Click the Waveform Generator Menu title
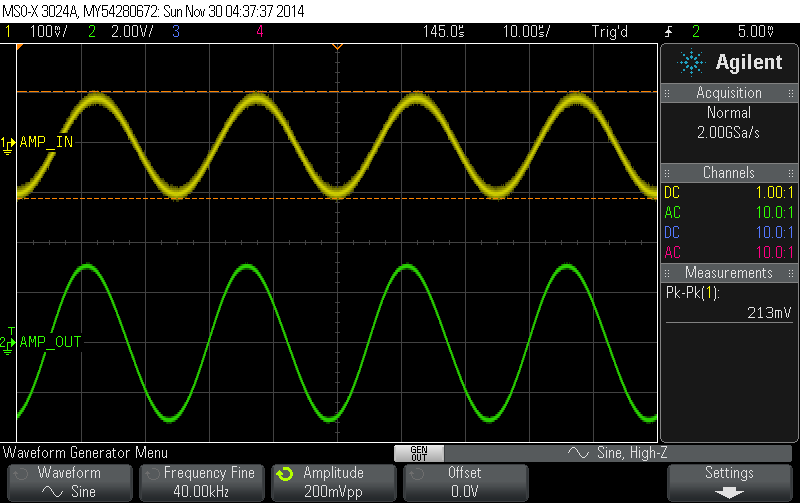Image resolution: width=800 pixels, height=503 pixels. 85,453
